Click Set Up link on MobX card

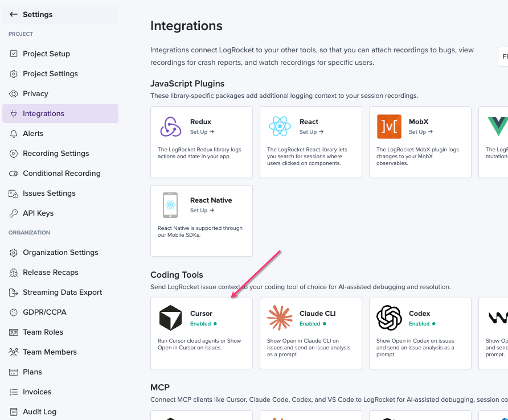(x=420, y=132)
